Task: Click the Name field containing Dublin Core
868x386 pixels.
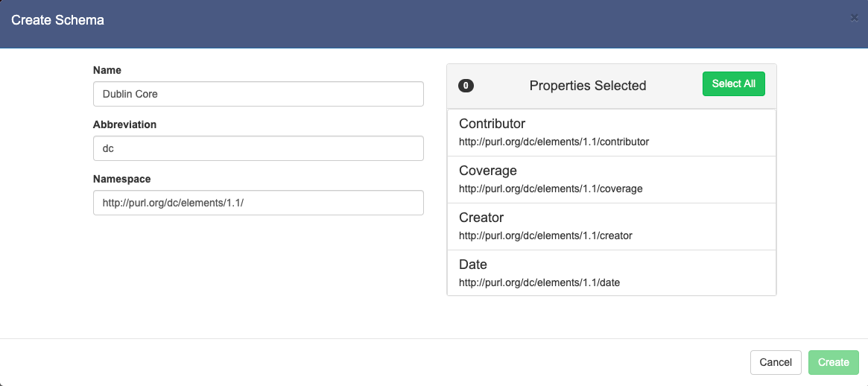Action: point(258,94)
